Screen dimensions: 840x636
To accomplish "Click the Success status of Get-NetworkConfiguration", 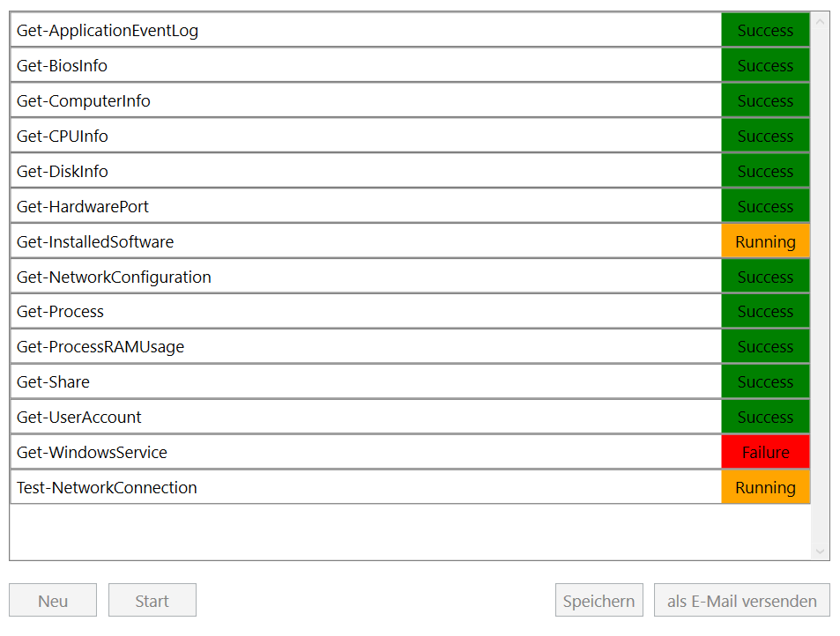I will pyautogui.click(x=766, y=277).
